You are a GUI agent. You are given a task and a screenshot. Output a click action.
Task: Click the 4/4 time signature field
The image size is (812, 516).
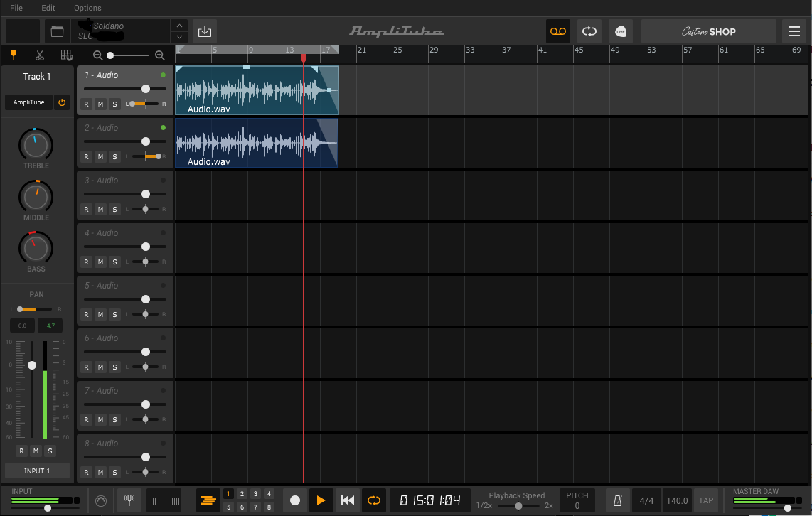pyautogui.click(x=646, y=500)
